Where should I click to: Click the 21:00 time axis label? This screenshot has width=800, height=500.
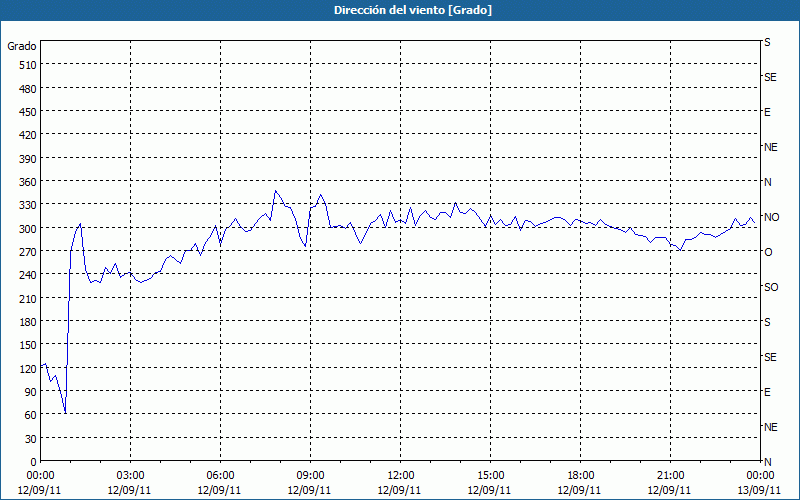(x=670, y=476)
